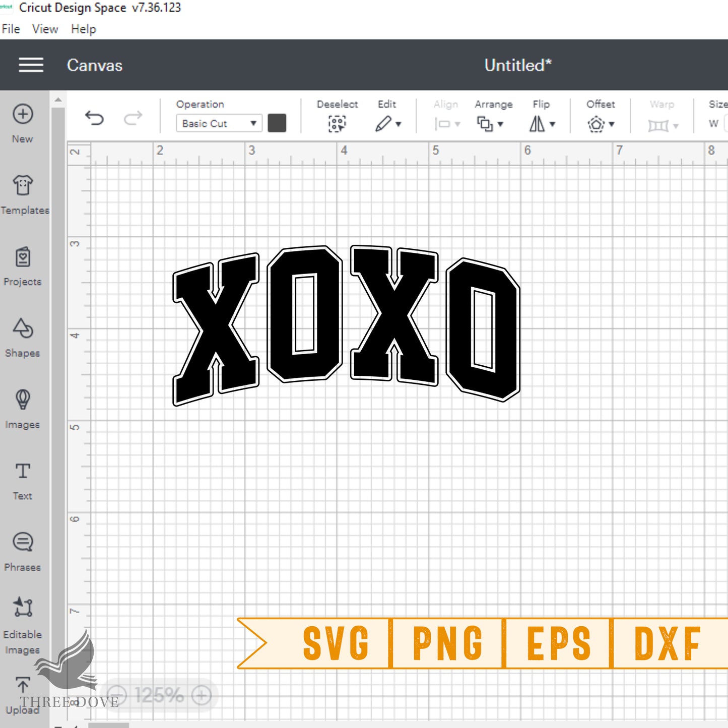The image size is (728, 728).
Task: Open the Flip options
Action: [537, 123]
